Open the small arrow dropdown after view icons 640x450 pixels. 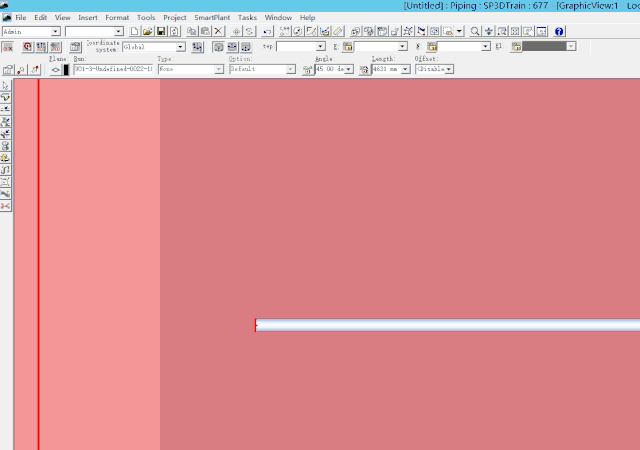[x=459, y=31]
